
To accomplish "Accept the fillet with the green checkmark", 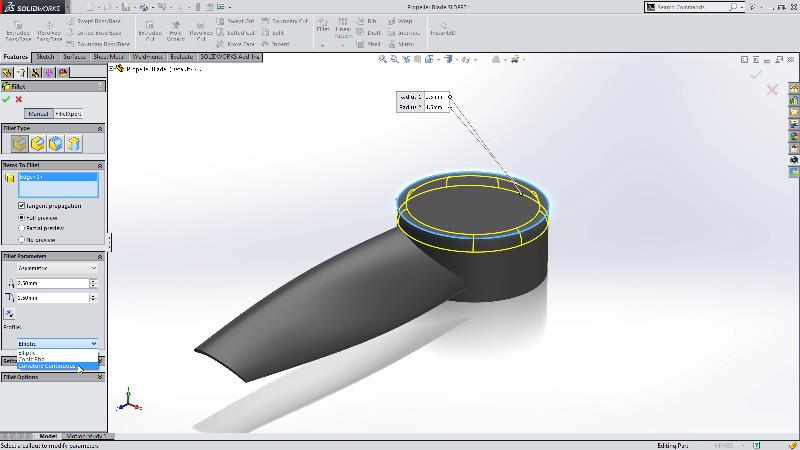I will (6, 99).
